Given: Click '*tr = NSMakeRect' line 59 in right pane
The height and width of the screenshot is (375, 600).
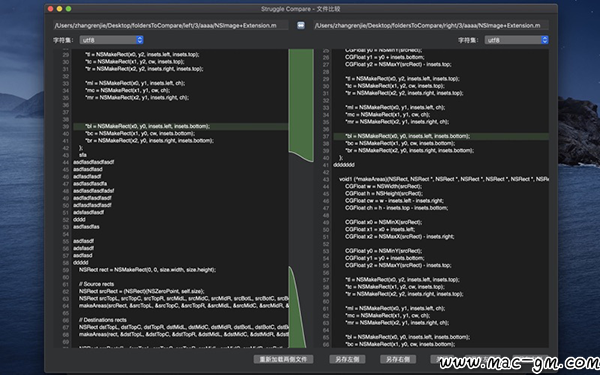Looking at the screenshot, I should [x=404, y=294].
